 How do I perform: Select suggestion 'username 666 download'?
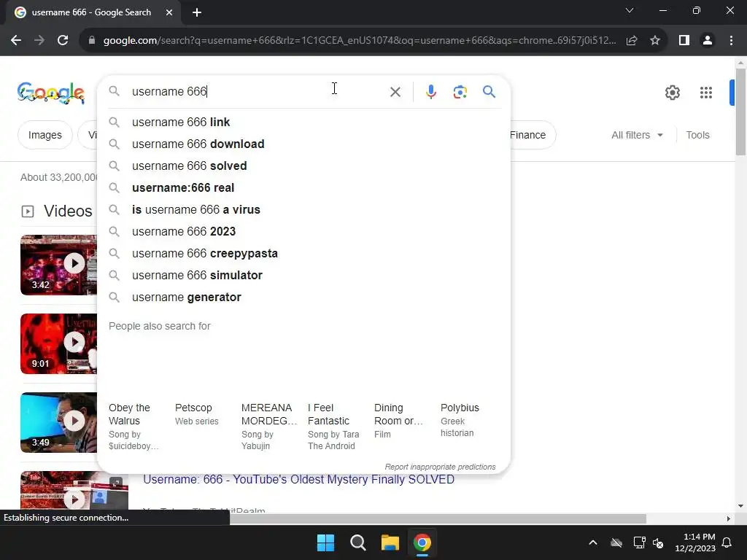(x=304, y=144)
